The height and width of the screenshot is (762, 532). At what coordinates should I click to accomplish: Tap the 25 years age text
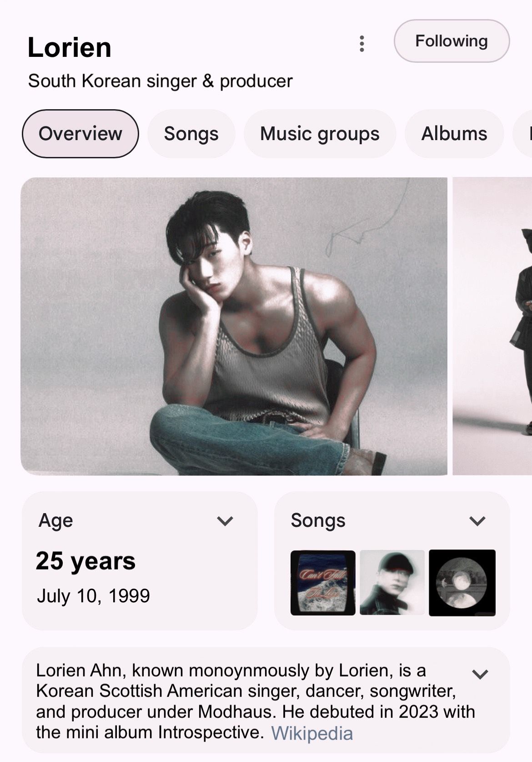click(x=85, y=561)
